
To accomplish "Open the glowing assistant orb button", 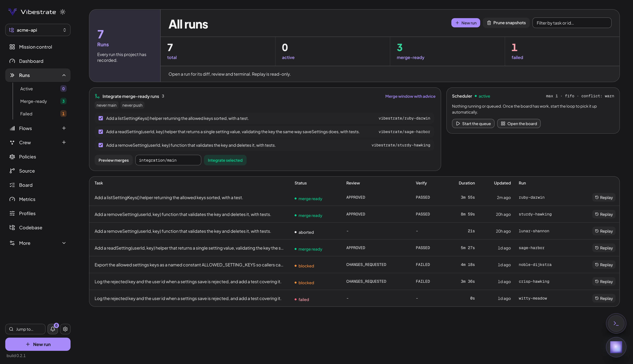I will coord(616,347).
